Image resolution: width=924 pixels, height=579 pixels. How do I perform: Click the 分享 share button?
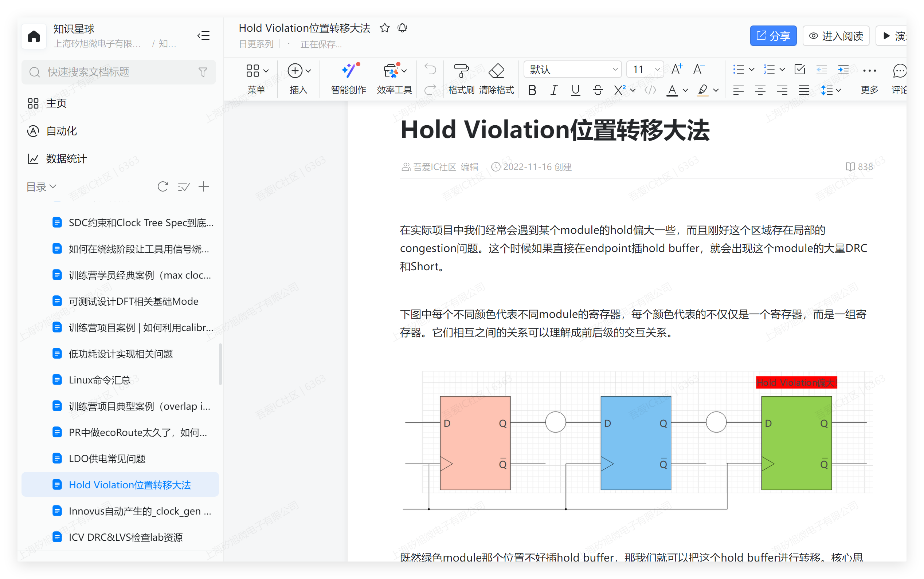pyautogui.click(x=773, y=36)
